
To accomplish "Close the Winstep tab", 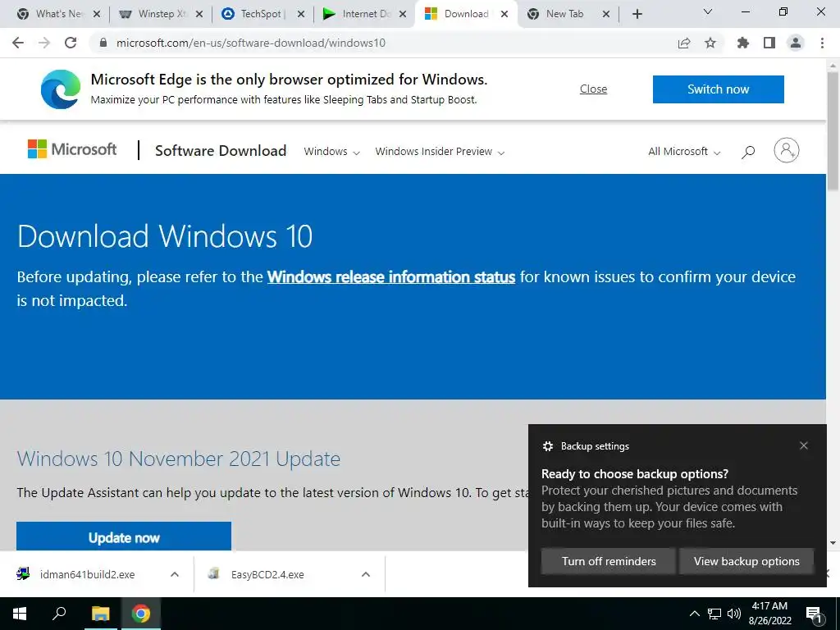I will pyautogui.click(x=199, y=15).
